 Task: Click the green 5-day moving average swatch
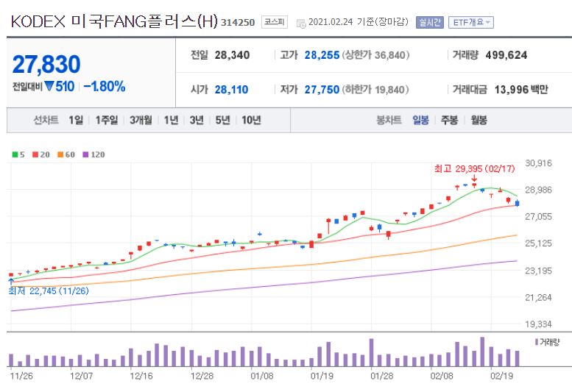point(15,154)
